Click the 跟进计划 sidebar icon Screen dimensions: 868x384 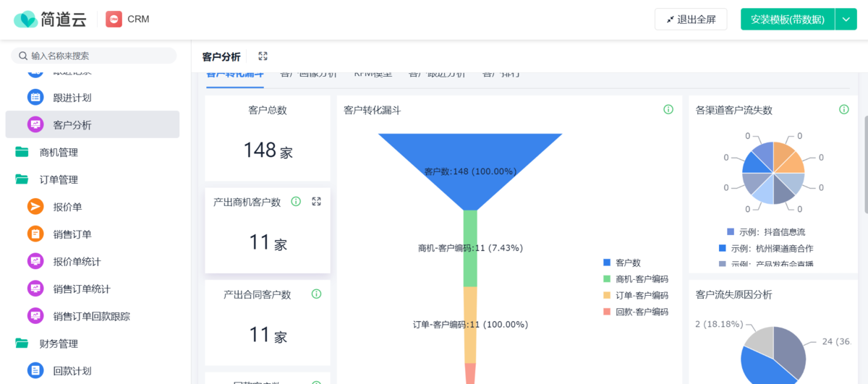[x=35, y=97]
